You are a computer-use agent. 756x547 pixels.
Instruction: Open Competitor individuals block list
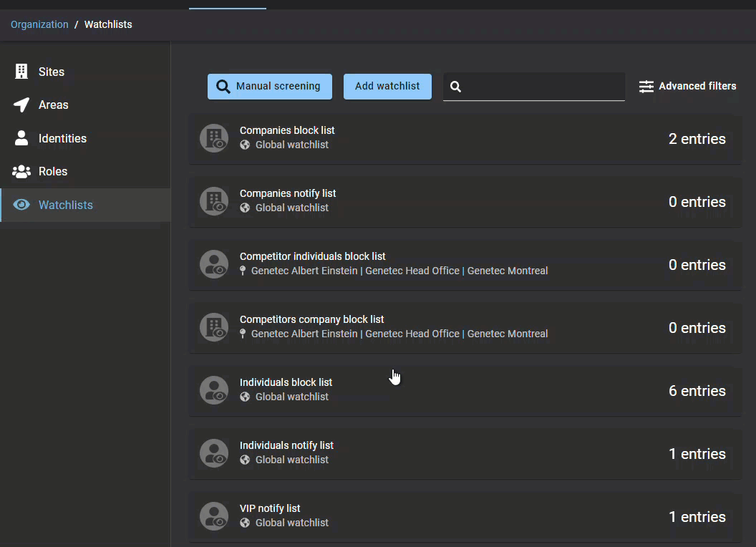313,256
